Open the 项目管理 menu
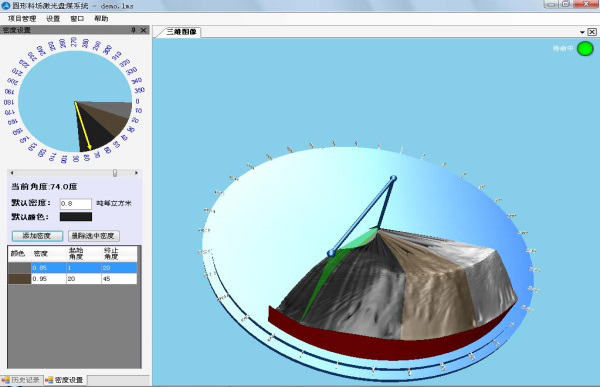Screen dimensions: 600x387 (22, 18)
